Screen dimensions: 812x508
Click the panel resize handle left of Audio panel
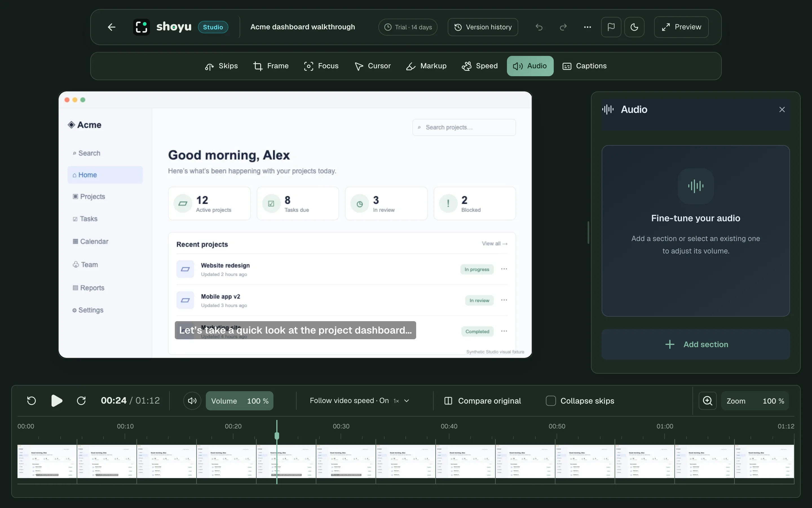[588, 233]
